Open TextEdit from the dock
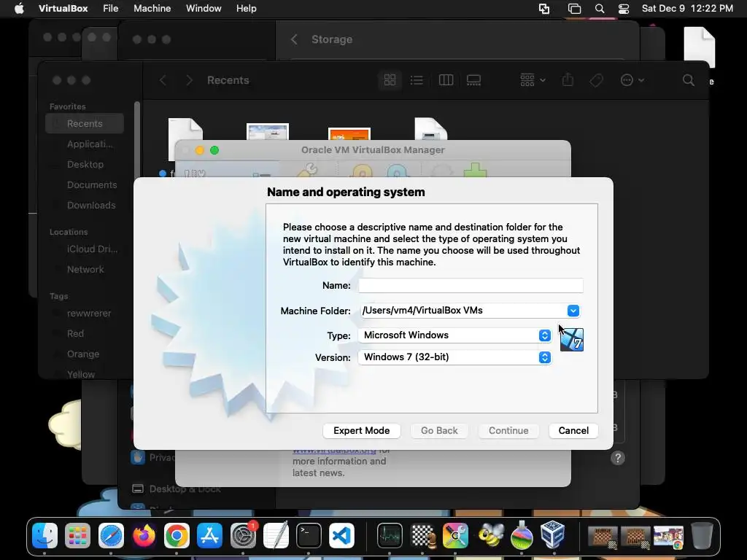Image resolution: width=747 pixels, height=560 pixels. [276, 535]
